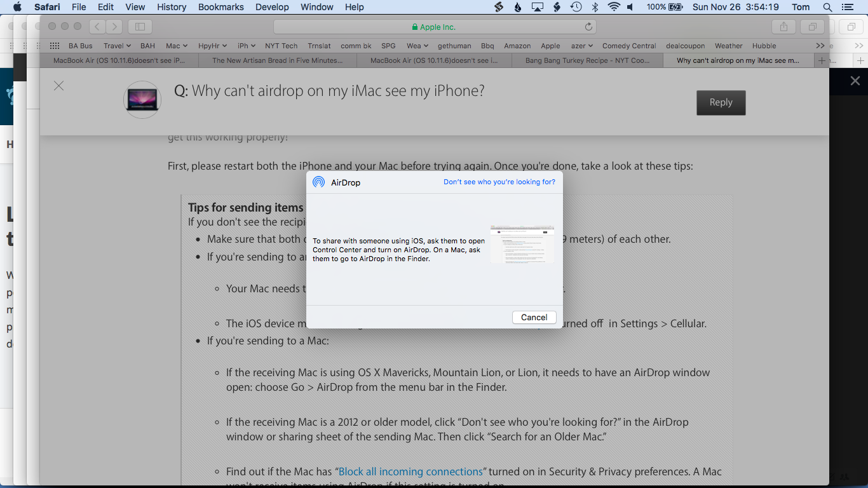This screenshot has height=488, width=868.
Task: Open the gethuman bookmark
Action: tap(455, 46)
